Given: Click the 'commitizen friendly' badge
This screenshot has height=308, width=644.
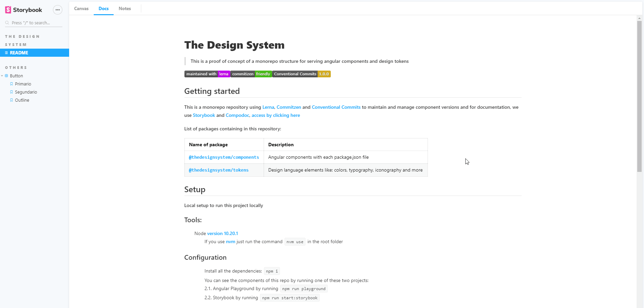Looking at the screenshot, I should click(251, 74).
